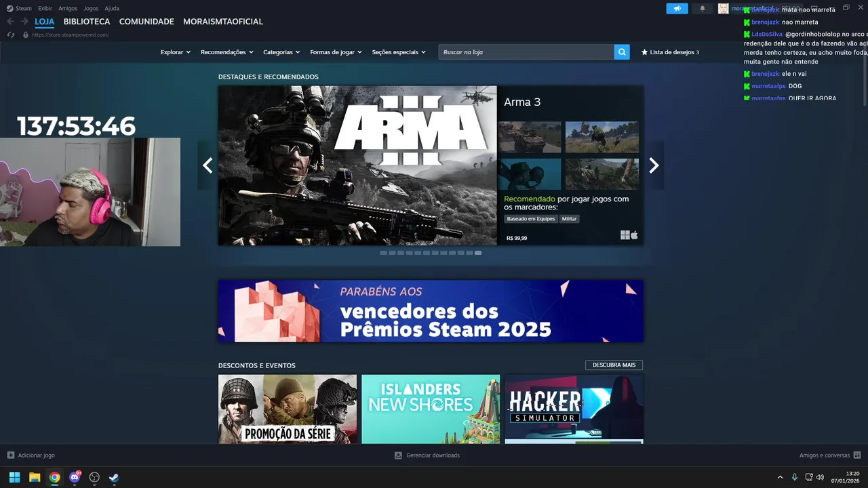Click chat username LdsDaSilva
Image resolution: width=868 pixels, height=488 pixels.
pyautogui.click(x=767, y=34)
